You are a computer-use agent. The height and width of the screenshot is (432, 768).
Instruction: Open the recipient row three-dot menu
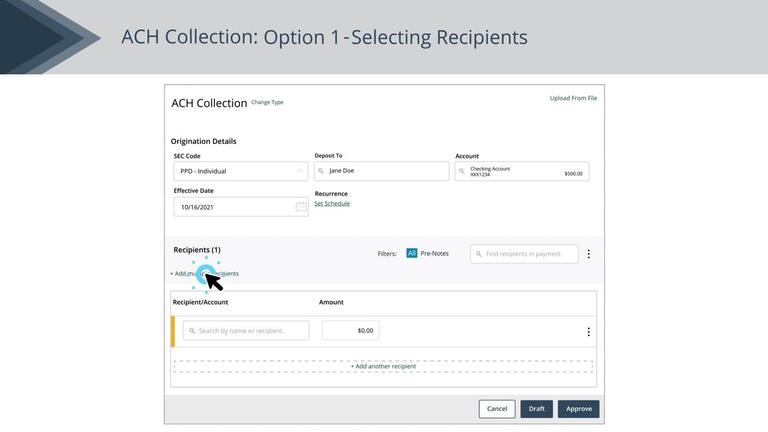point(588,331)
